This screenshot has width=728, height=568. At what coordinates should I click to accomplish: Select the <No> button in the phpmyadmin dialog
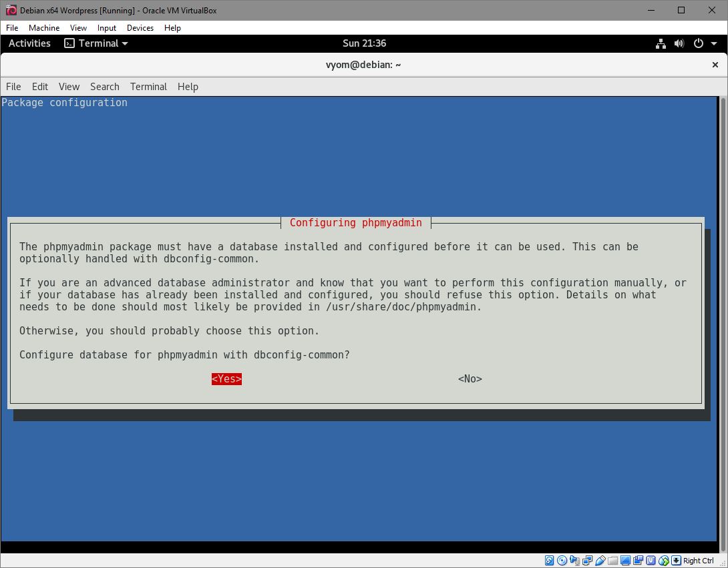(x=470, y=378)
